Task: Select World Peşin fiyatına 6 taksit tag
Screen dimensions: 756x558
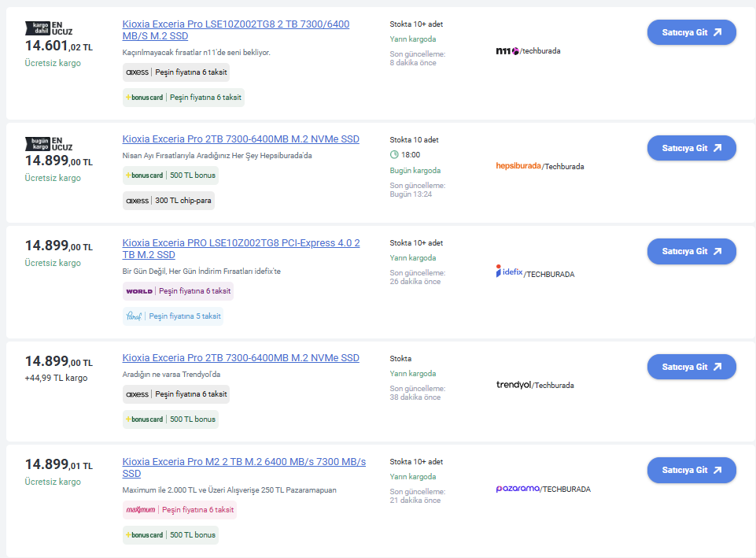Action: pyautogui.click(x=178, y=291)
